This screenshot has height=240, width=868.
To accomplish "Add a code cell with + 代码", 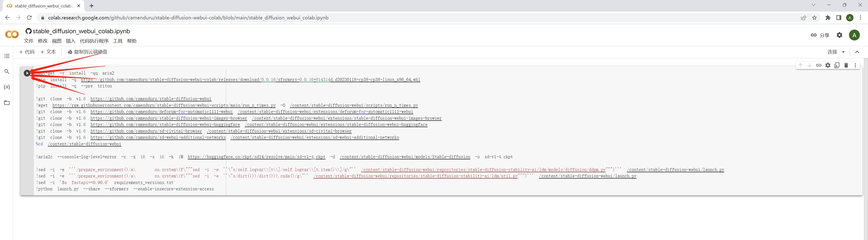I will click(27, 52).
